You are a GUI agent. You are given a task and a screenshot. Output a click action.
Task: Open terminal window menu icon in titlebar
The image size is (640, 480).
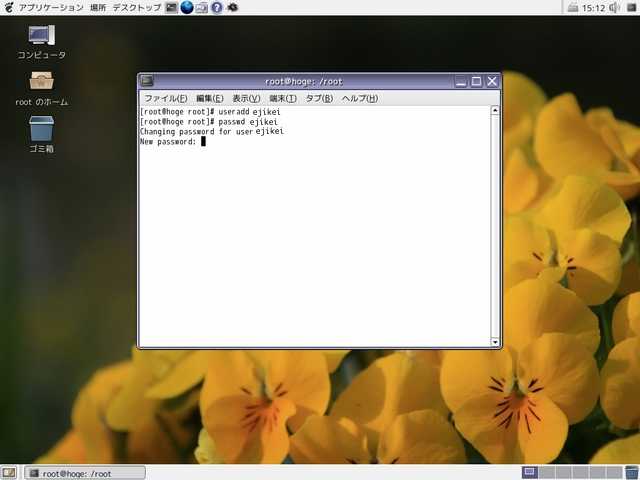[147, 81]
